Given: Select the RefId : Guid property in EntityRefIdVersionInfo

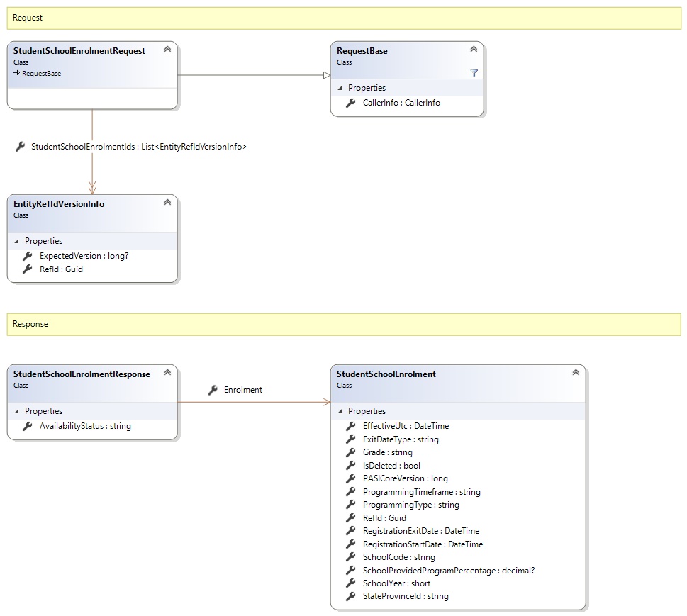Looking at the screenshot, I should (x=62, y=269).
